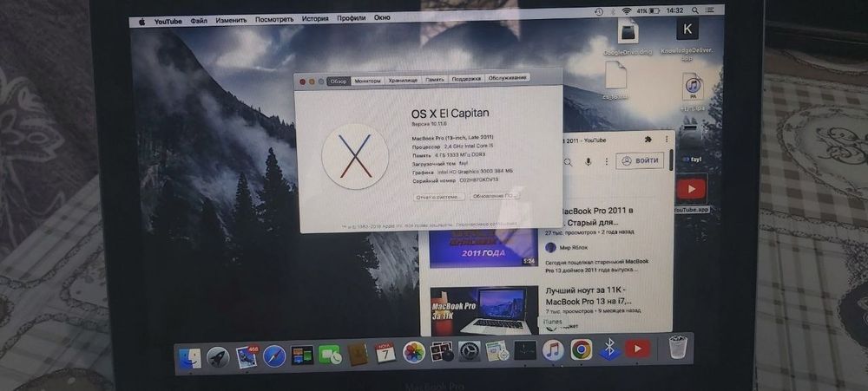
Task: Open the brown Contacts book icon
Action: point(358,354)
